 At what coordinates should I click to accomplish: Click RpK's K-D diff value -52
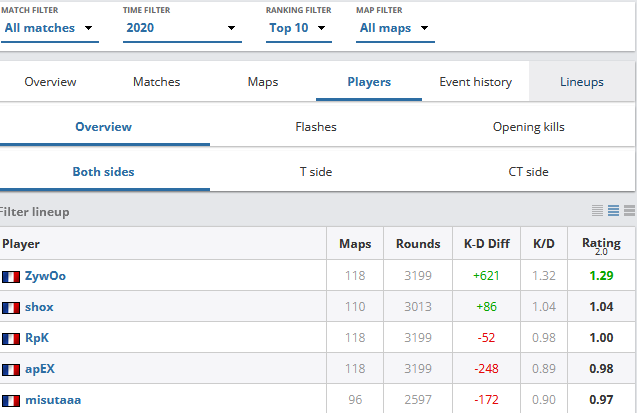coord(486,337)
